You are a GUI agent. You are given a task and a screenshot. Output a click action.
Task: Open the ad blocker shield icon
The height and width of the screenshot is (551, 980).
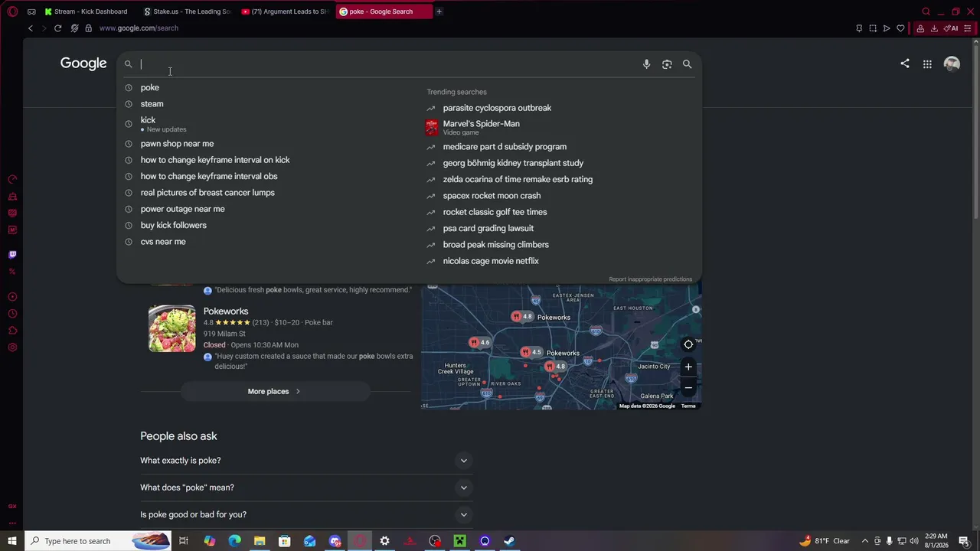tap(74, 28)
